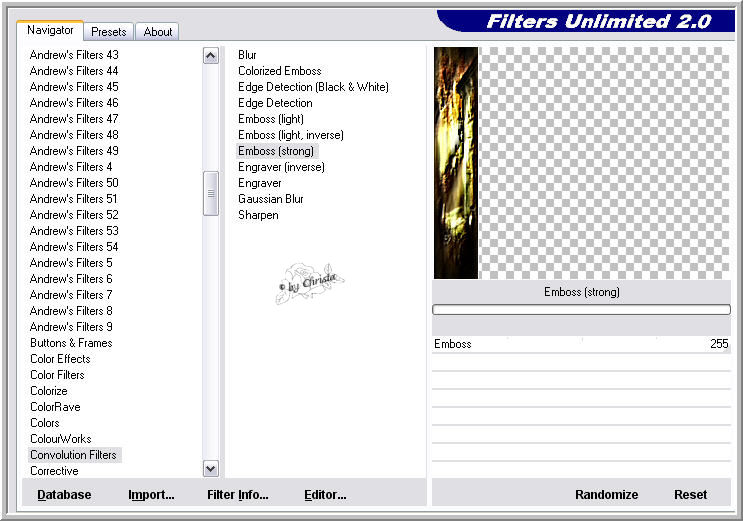Screen dimensions: 743x521
Task: Choose Emboss (light, inverse)
Action: click(x=290, y=135)
